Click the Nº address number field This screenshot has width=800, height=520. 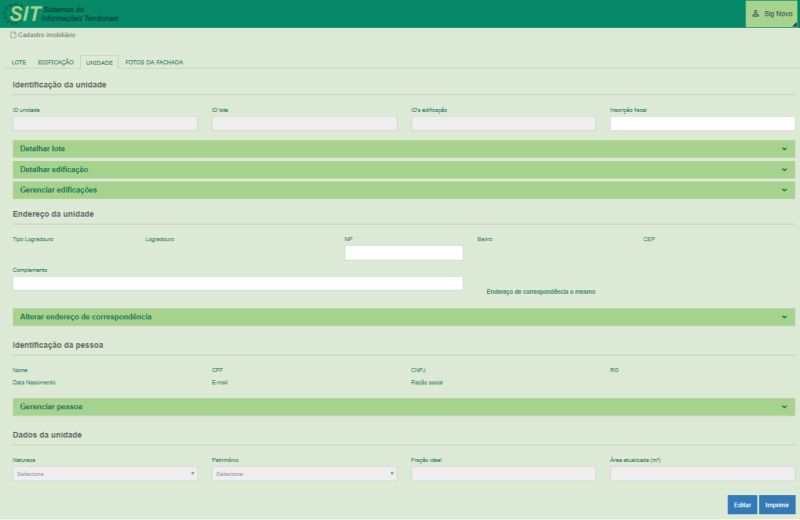coord(403,253)
